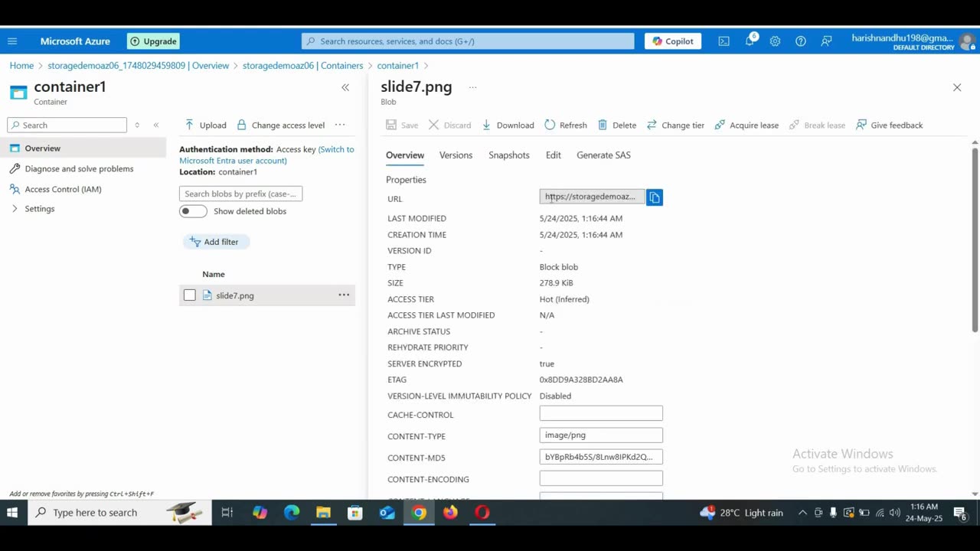Image resolution: width=980 pixels, height=551 pixels.
Task: Click Change access level
Action: (280, 125)
